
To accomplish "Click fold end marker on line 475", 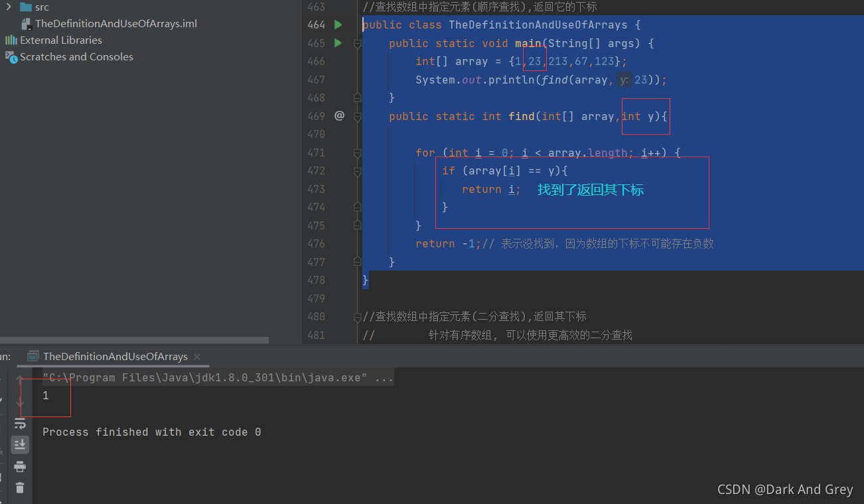I will click(x=357, y=225).
